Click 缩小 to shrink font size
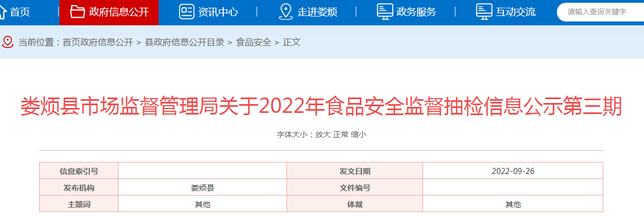The image size is (644, 217). (358, 134)
